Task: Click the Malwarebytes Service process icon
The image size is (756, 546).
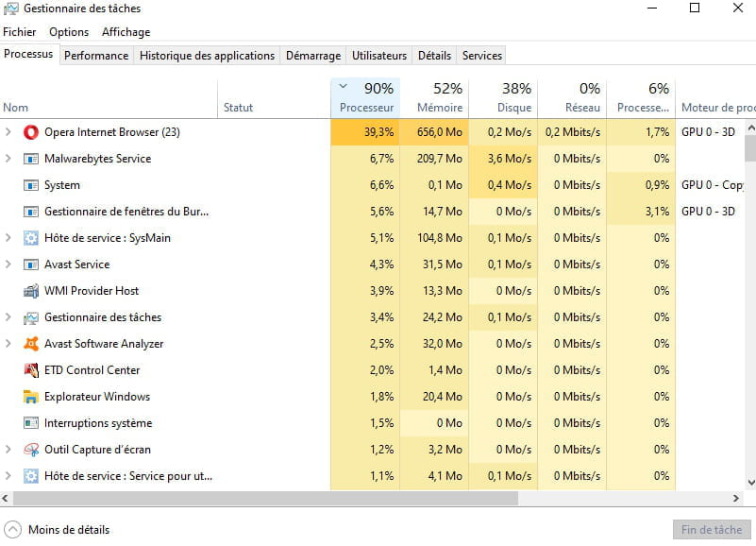Action: click(x=31, y=159)
